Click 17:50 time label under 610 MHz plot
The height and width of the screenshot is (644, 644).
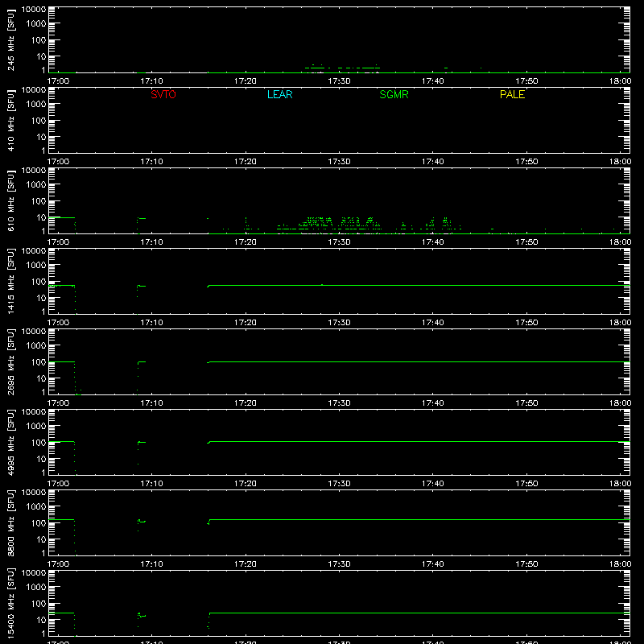[526, 242]
